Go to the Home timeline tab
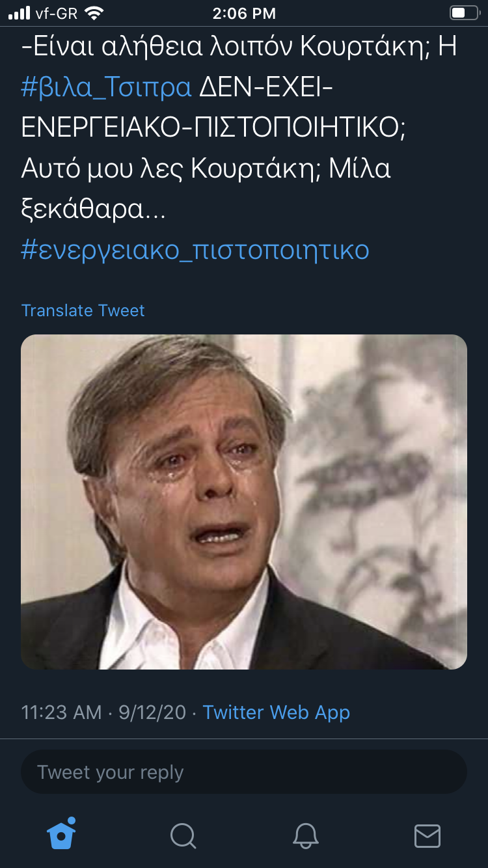This screenshot has width=488, height=868. (x=62, y=835)
